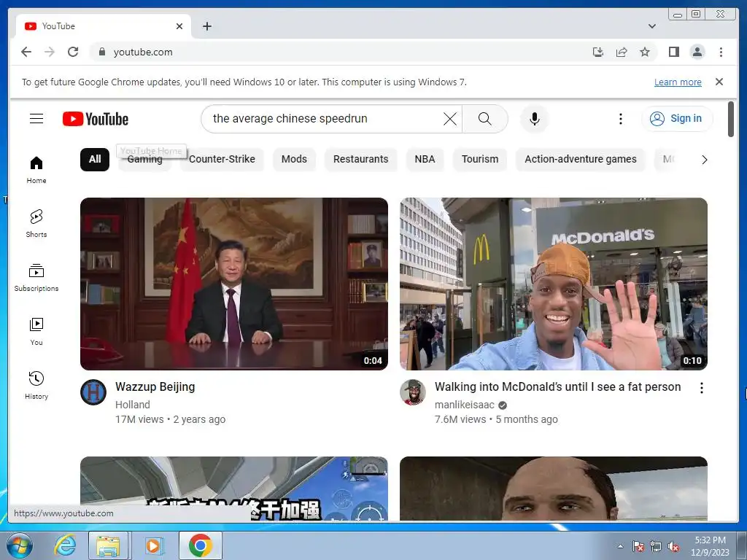
Task: Open Windows Media Player from taskbar
Action: pos(154,545)
